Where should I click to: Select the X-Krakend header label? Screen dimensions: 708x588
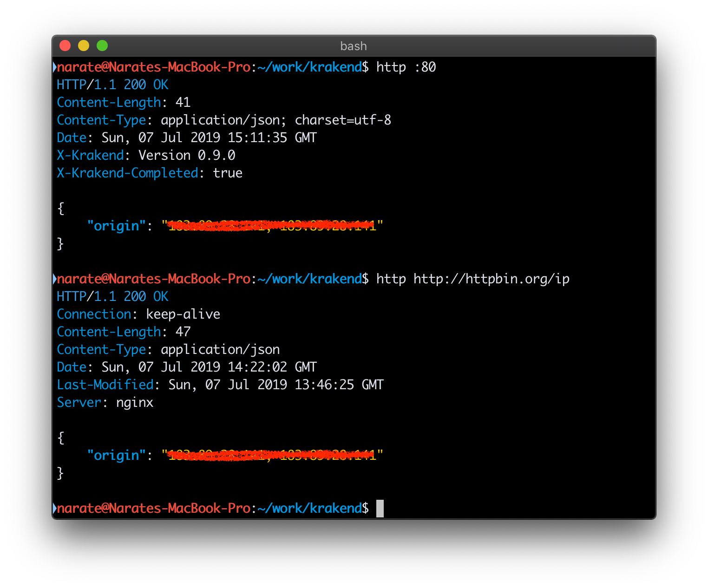point(90,155)
